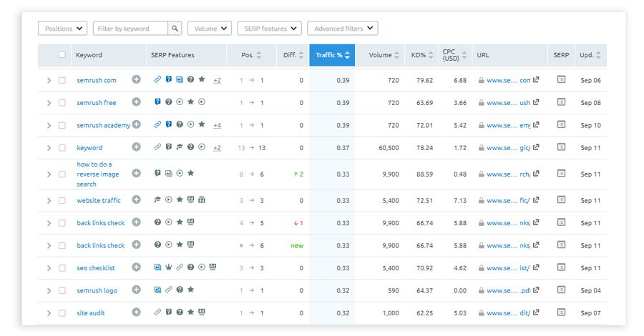Viewport: 644px width, 336px height.
Task: Open the Advanced filters dropdown
Action: 343,29
